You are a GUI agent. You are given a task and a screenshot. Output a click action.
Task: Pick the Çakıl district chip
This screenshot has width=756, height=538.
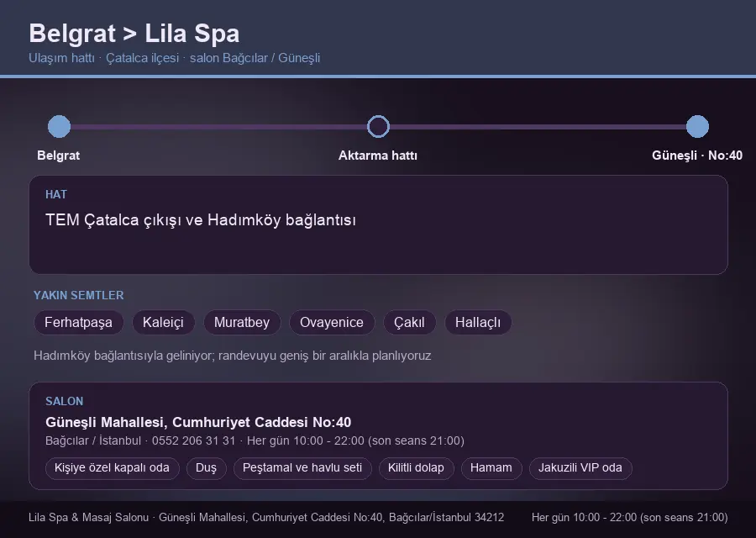coord(409,322)
